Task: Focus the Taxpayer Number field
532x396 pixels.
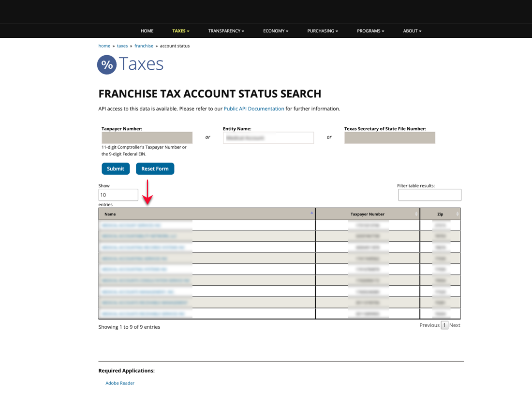Action: (147, 137)
